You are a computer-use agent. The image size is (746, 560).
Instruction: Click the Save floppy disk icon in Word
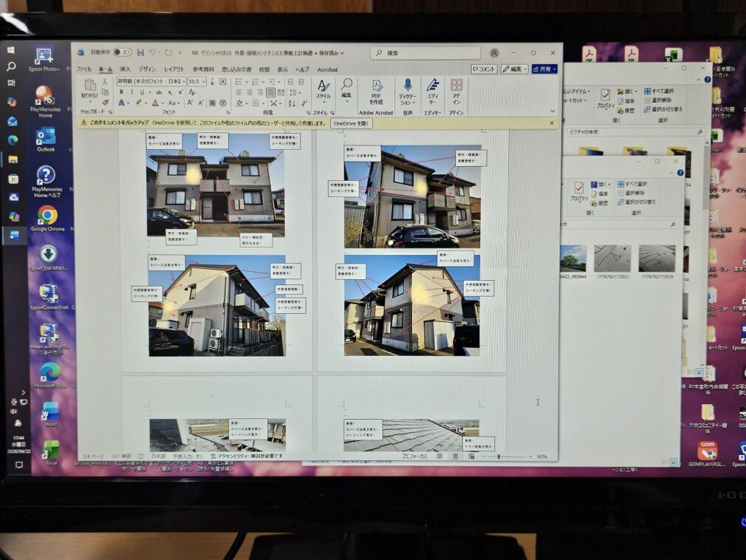click(140, 52)
